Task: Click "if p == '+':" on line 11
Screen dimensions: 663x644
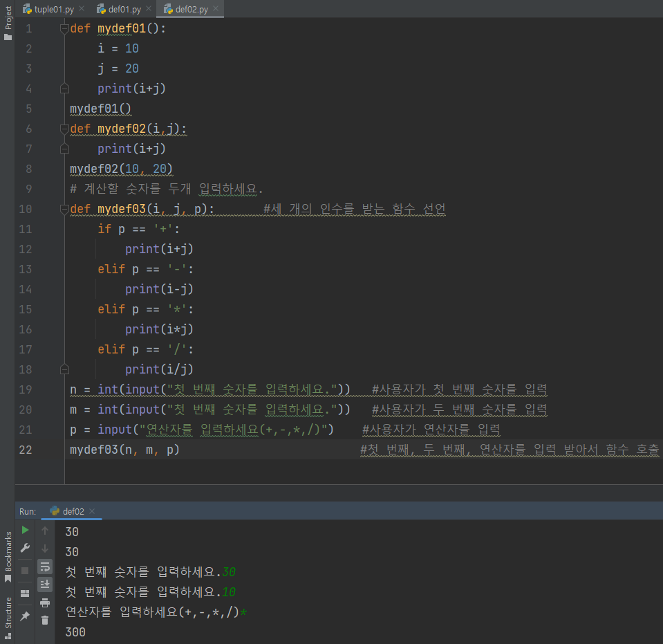Action: 139,229
